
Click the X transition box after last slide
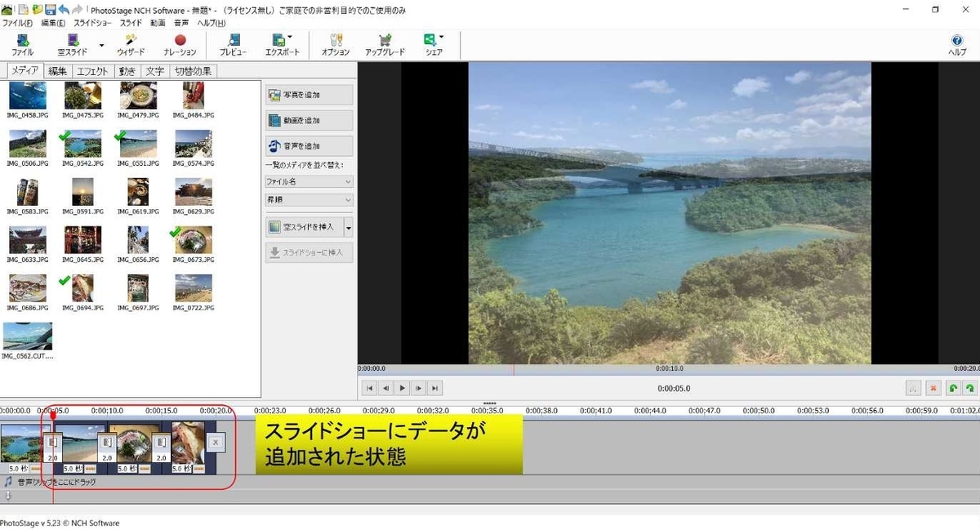[x=215, y=443]
